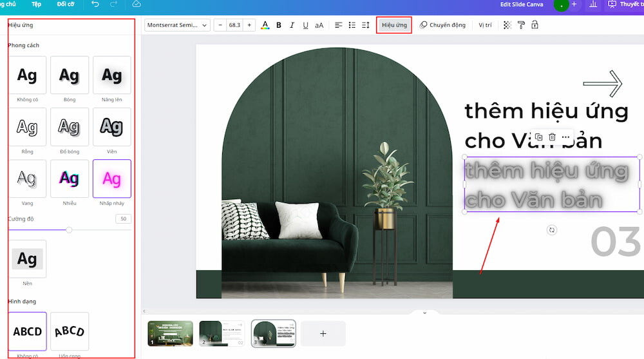Click the plus icon beside avatar
This screenshot has width=644, height=359.
point(574,4)
